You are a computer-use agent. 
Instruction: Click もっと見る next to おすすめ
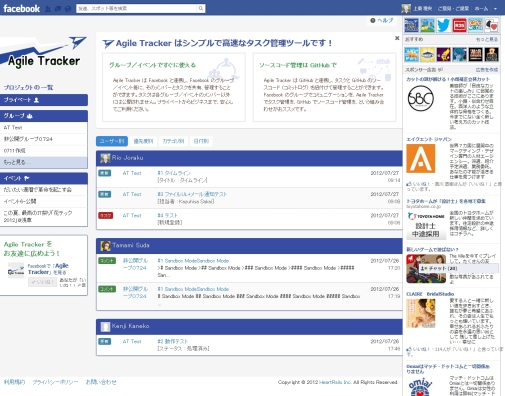coord(487,39)
